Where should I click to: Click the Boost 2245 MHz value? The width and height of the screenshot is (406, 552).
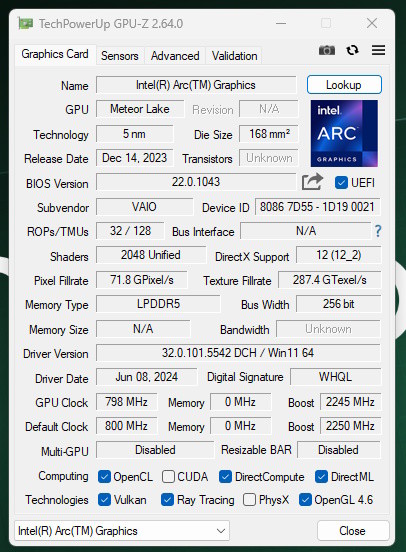(350, 402)
